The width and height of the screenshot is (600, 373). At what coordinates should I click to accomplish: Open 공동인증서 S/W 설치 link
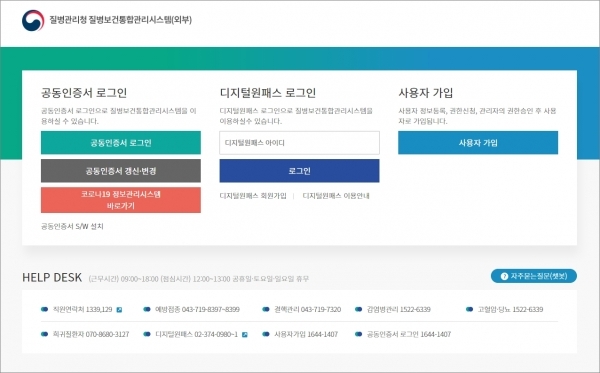72,226
